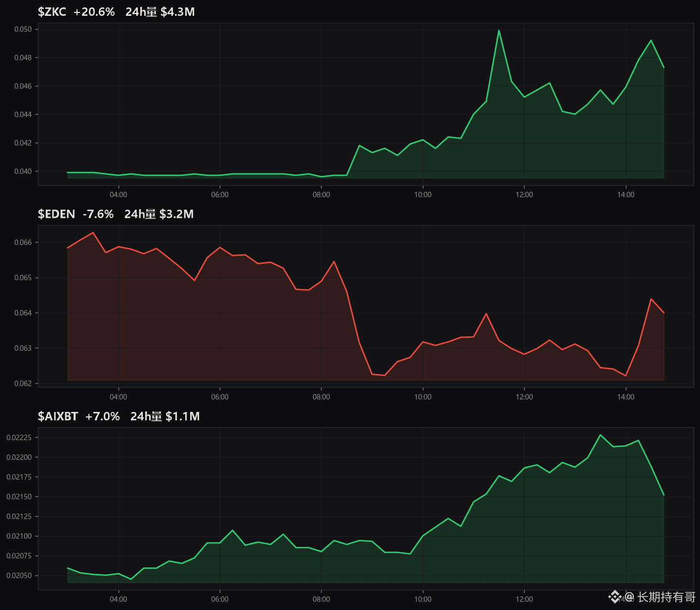Image resolution: width=700 pixels, height=610 pixels.
Task: Click the 10:00 label under the $AIXBT chart
Action: click(x=423, y=599)
